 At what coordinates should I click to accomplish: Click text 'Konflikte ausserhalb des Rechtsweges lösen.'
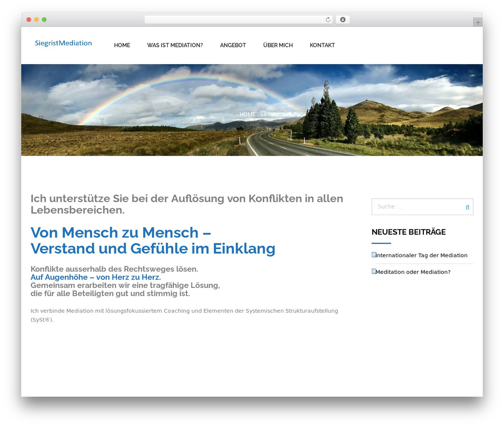(114, 269)
